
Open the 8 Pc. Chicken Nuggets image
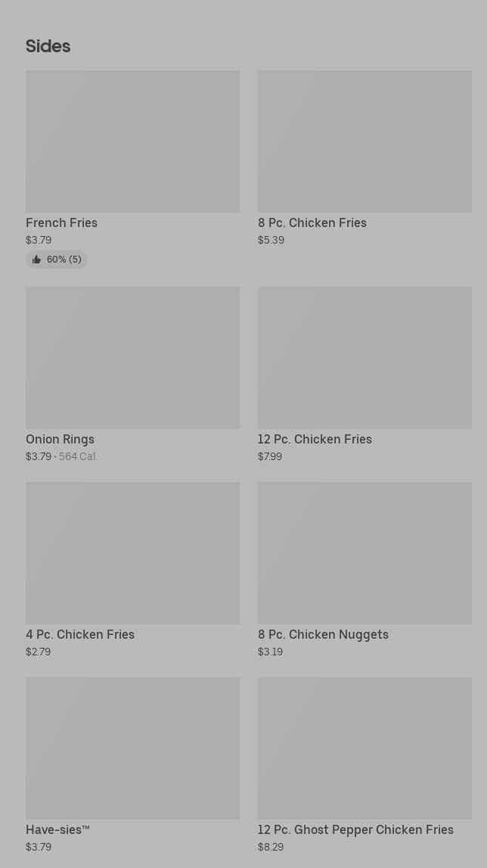tap(364, 552)
